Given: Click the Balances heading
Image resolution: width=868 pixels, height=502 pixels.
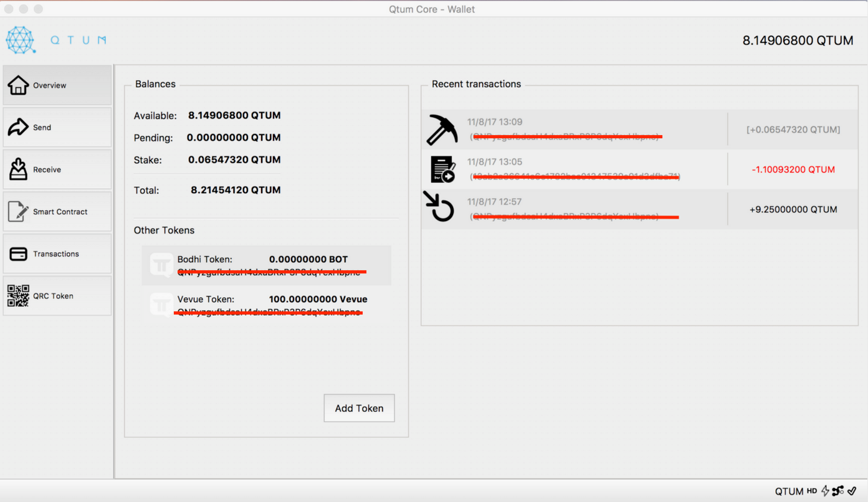Looking at the screenshot, I should pos(155,84).
